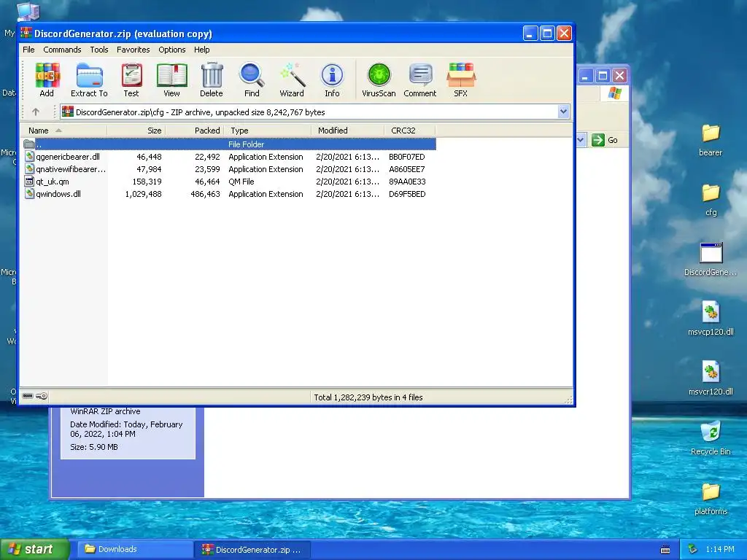Image resolution: width=747 pixels, height=560 pixels.
Task: Open the Help menu
Action: click(201, 50)
